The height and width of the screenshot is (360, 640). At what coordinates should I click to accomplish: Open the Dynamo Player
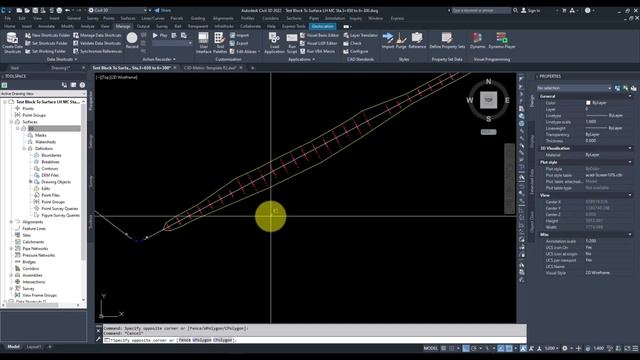click(502, 41)
